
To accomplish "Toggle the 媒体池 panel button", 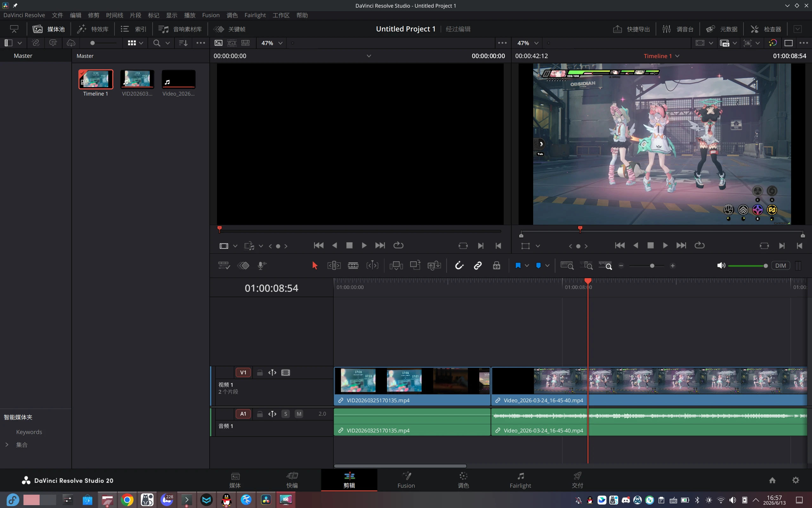I will pos(49,29).
